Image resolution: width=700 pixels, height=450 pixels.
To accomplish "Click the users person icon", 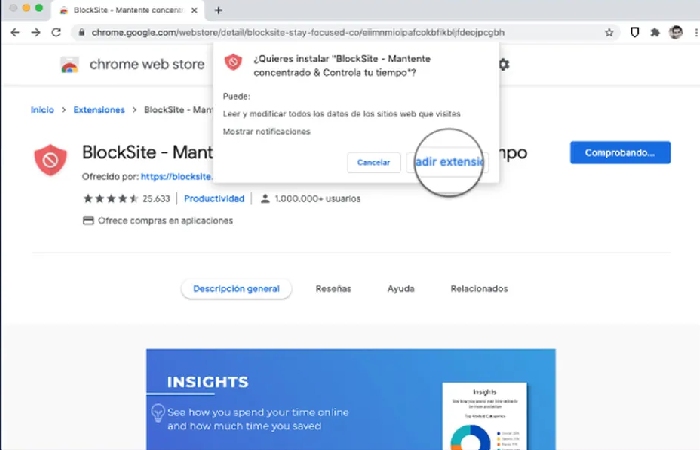I will point(265,199).
